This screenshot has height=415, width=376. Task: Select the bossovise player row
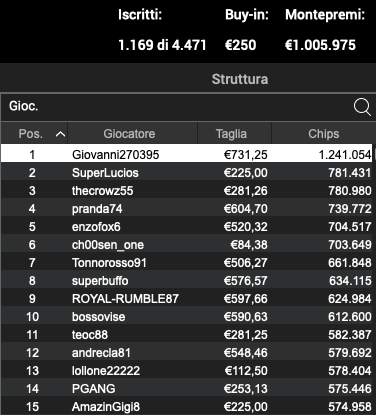click(187, 316)
